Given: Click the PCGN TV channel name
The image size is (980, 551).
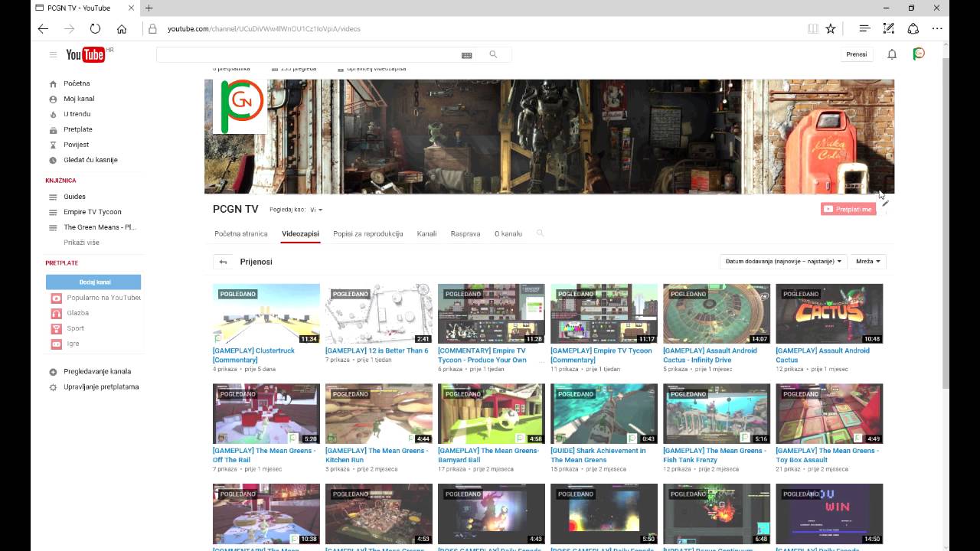Looking at the screenshot, I should point(236,209).
